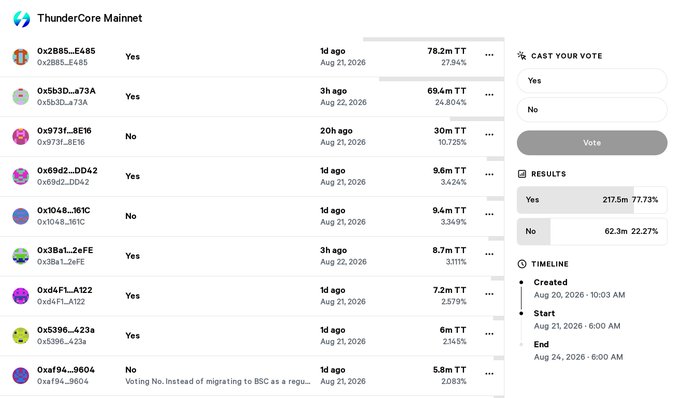Open more options for the 0x2B85...E485 vote
The image size is (680, 398).
point(489,55)
